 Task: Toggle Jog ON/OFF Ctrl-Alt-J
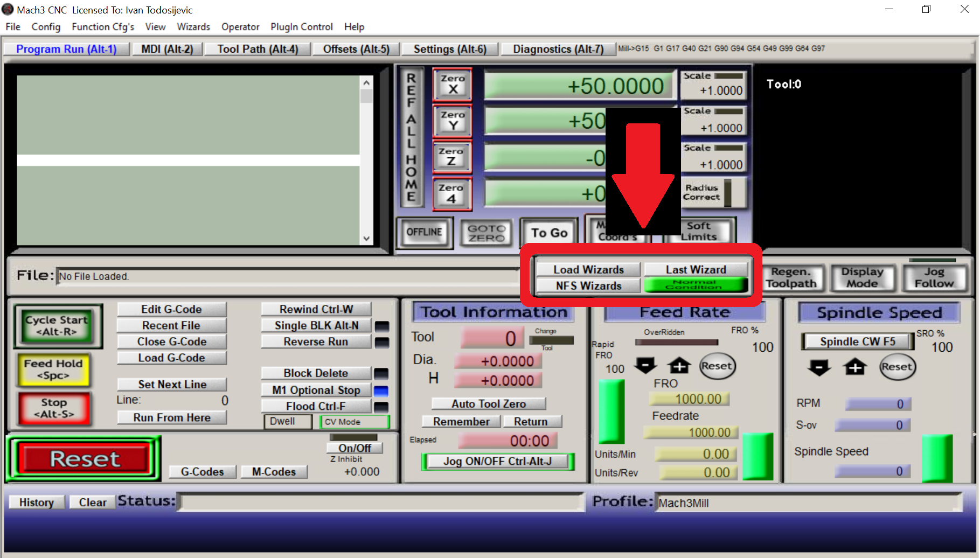pyautogui.click(x=497, y=461)
